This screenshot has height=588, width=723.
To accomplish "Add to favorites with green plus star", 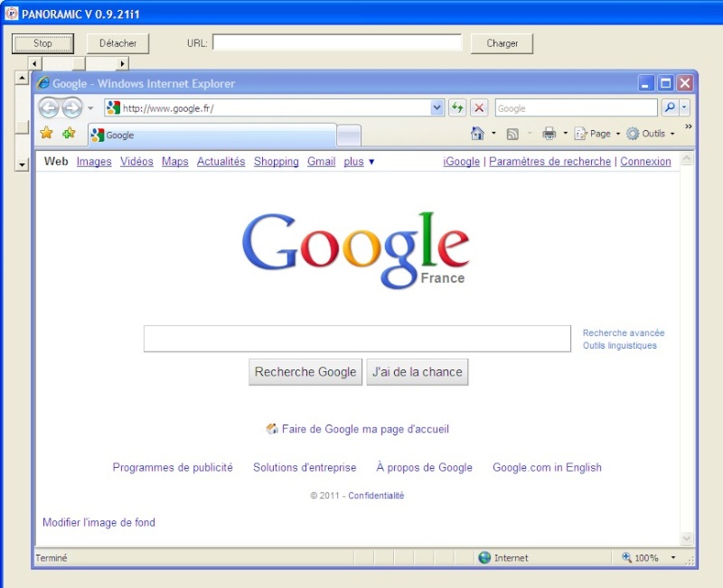I will (69, 133).
